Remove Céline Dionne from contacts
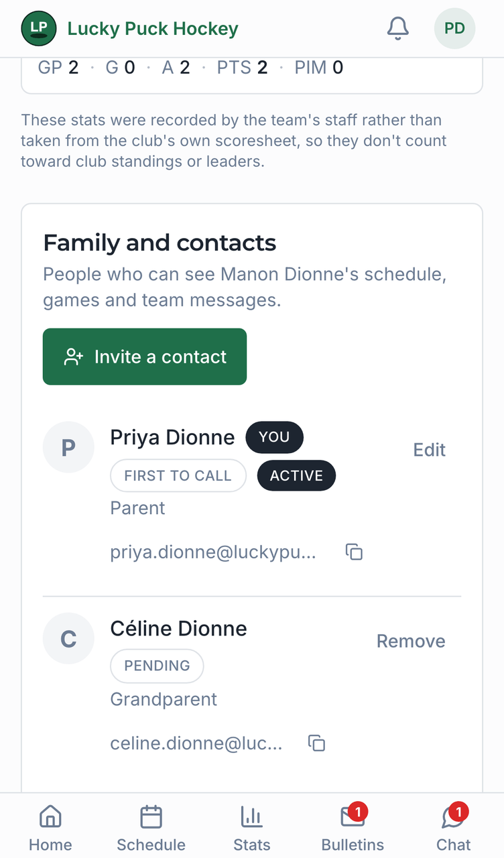 point(411,641)
